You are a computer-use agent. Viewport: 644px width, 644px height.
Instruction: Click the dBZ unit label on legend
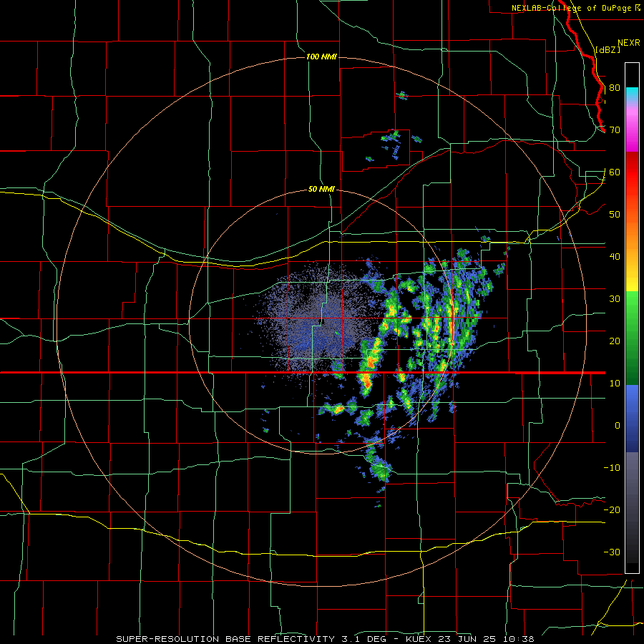pyautogui.click(x=608, y=49)
